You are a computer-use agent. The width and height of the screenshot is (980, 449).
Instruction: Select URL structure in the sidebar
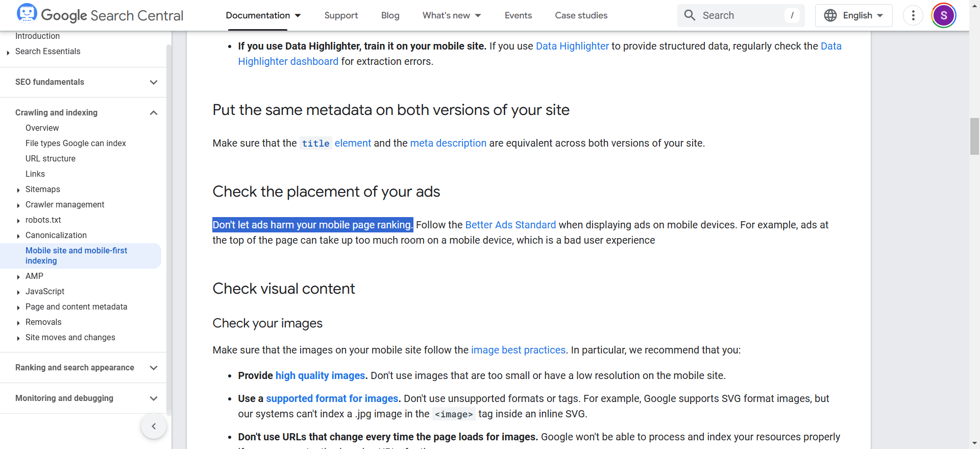click(51, 158)
